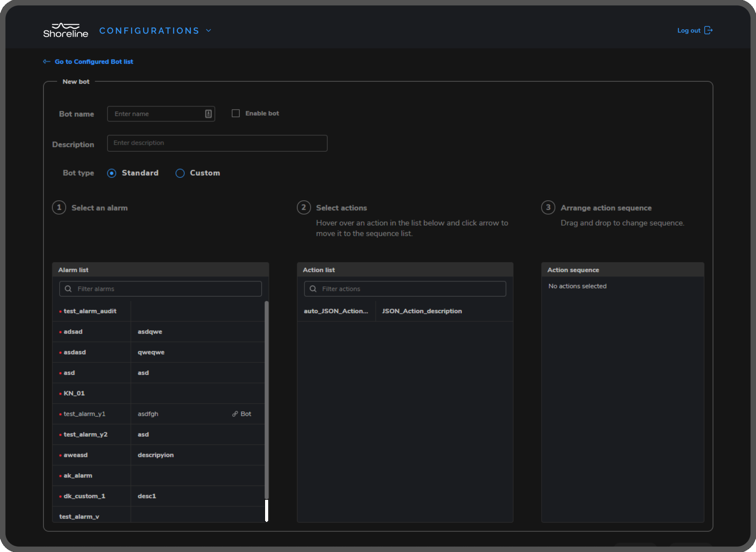Open the CONFIGURATIONS menu title

pos(149,31)
